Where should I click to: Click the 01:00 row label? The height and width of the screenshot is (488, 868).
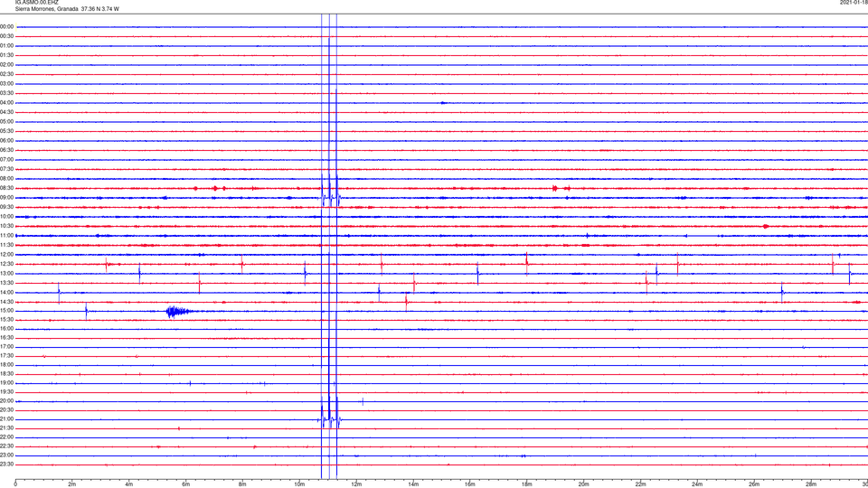click(x=7, y=45)
